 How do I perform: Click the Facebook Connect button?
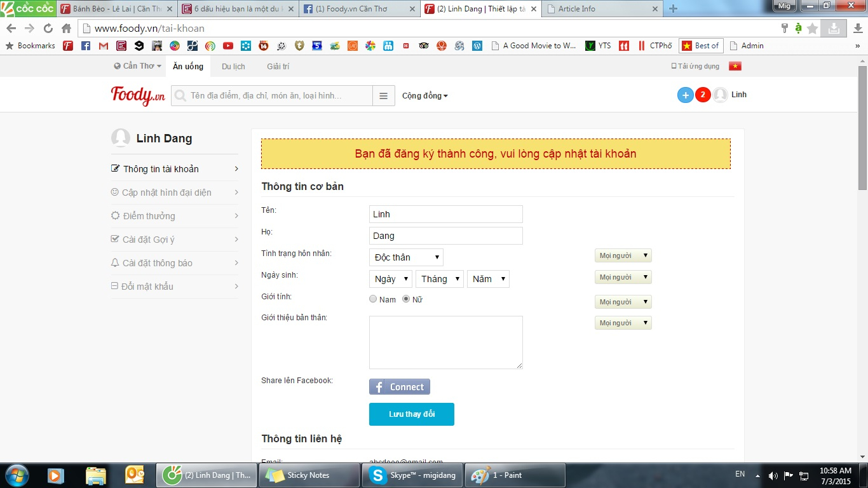(400, 387)
